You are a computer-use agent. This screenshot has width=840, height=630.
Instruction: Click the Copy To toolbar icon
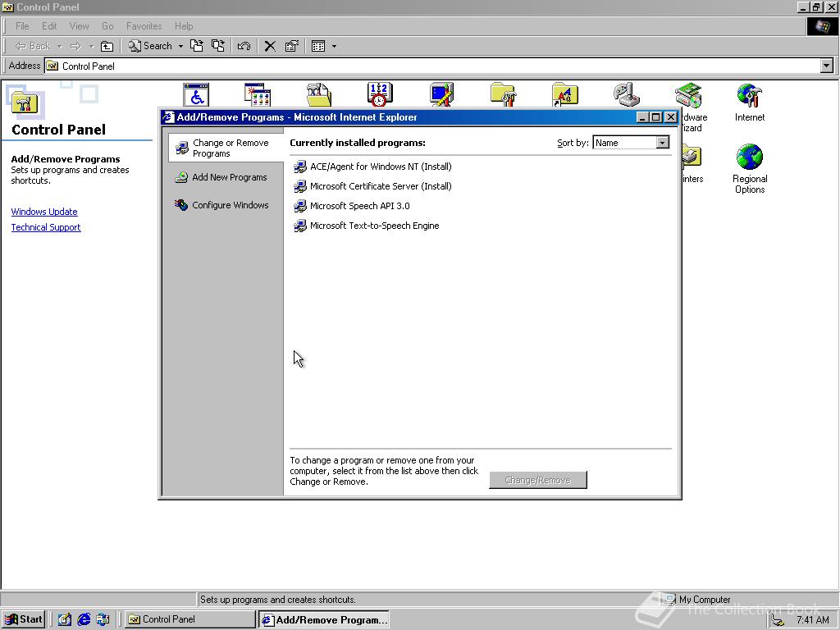pos(218,46)
